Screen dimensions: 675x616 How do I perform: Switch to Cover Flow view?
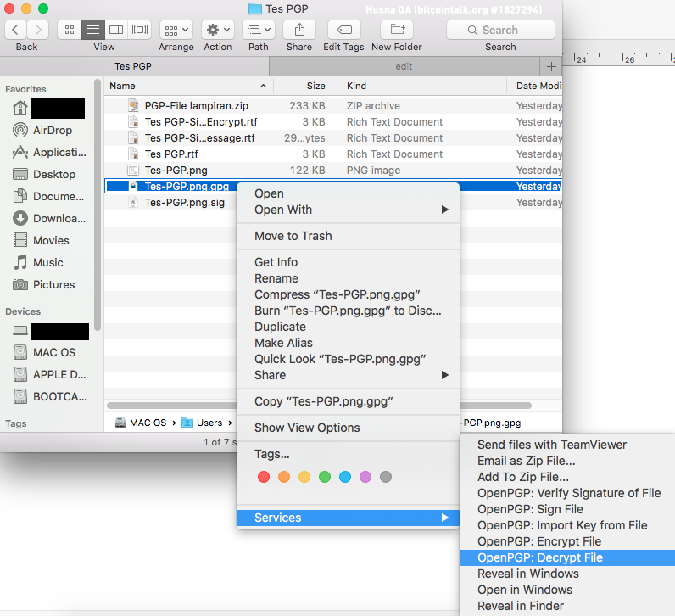point(140,30)
